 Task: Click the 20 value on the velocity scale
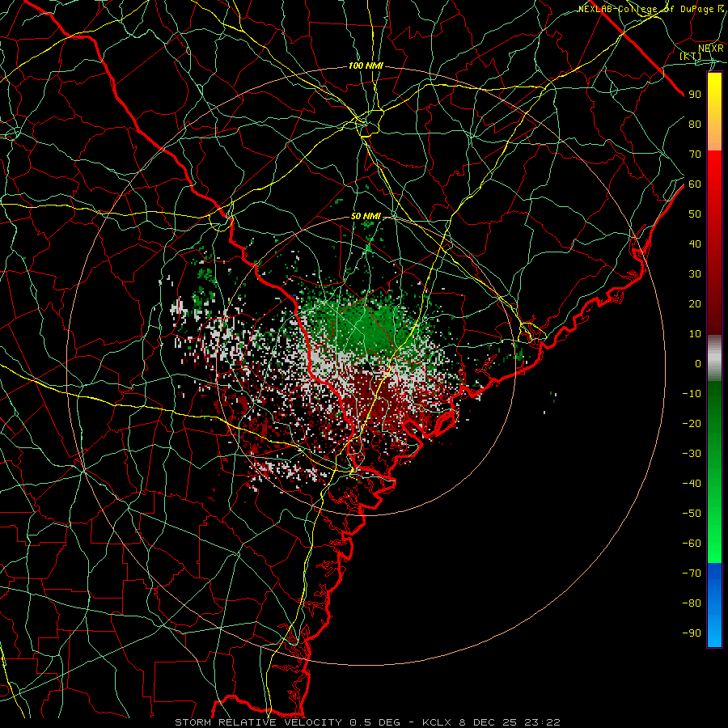695,303
